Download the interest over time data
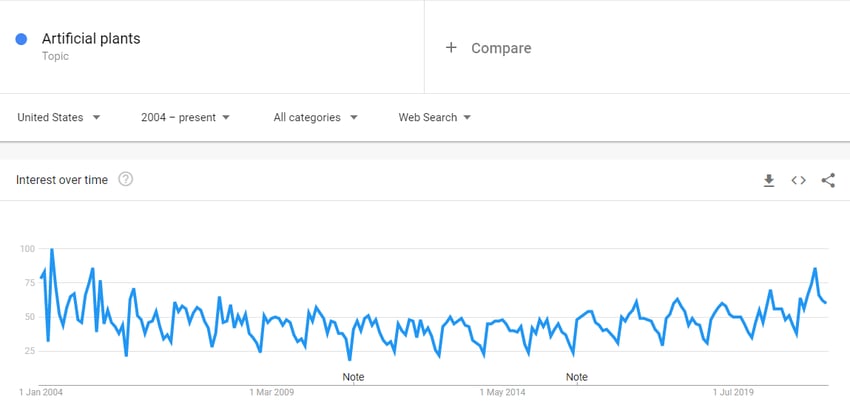Image resolution: width=850 pixels, height=419 pixels. pos(769,181)
